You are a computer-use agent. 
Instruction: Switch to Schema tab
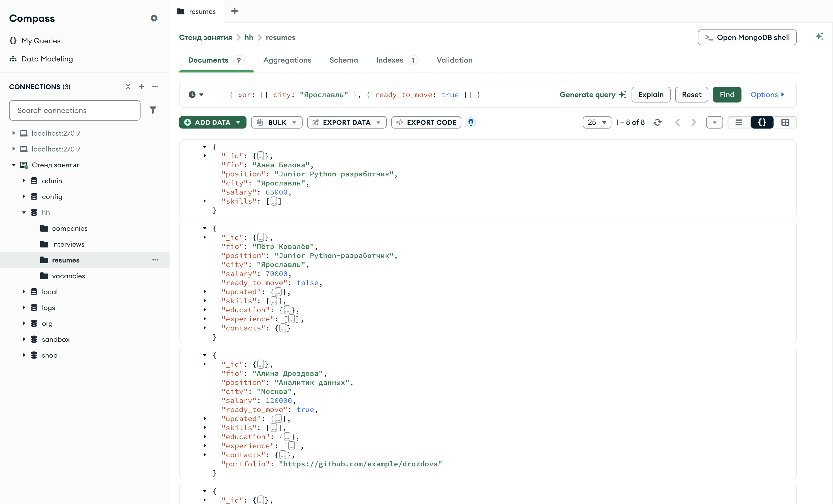[344, 60]
